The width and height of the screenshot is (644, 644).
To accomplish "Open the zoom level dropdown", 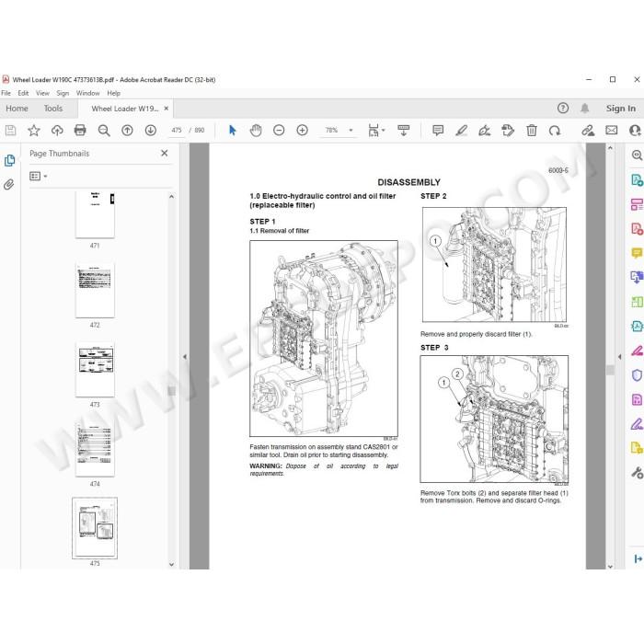I will click(x=351, y=131).
